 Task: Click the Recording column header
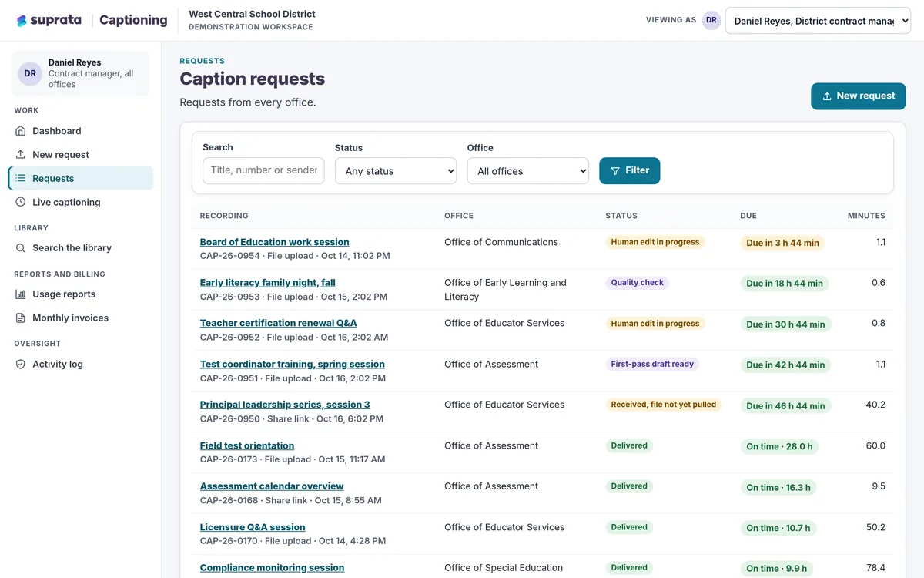224,216
